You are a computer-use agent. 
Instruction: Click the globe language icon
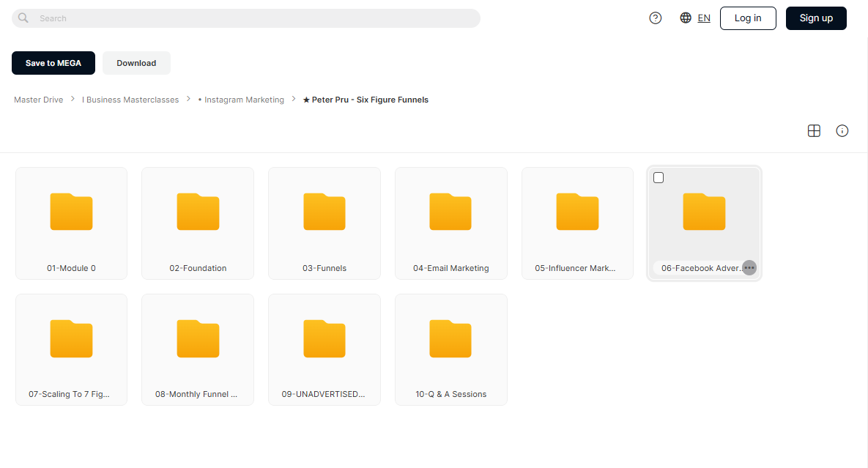pyautogui.click(x=686, y=18)
